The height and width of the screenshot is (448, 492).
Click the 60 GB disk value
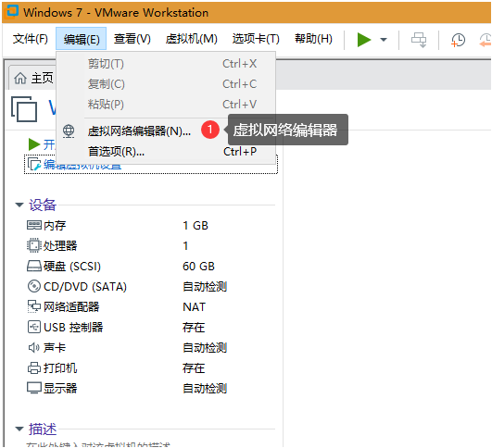(198, 267)
